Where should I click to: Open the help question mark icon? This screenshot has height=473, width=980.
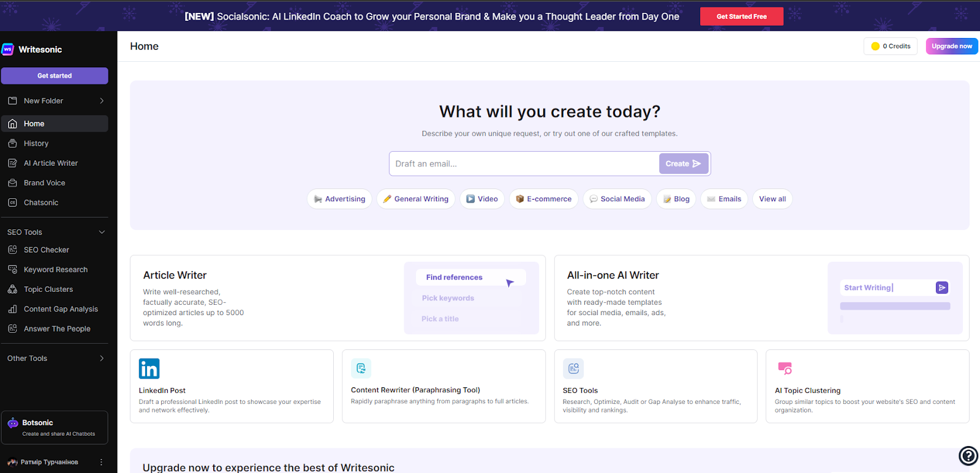point(968,456)
